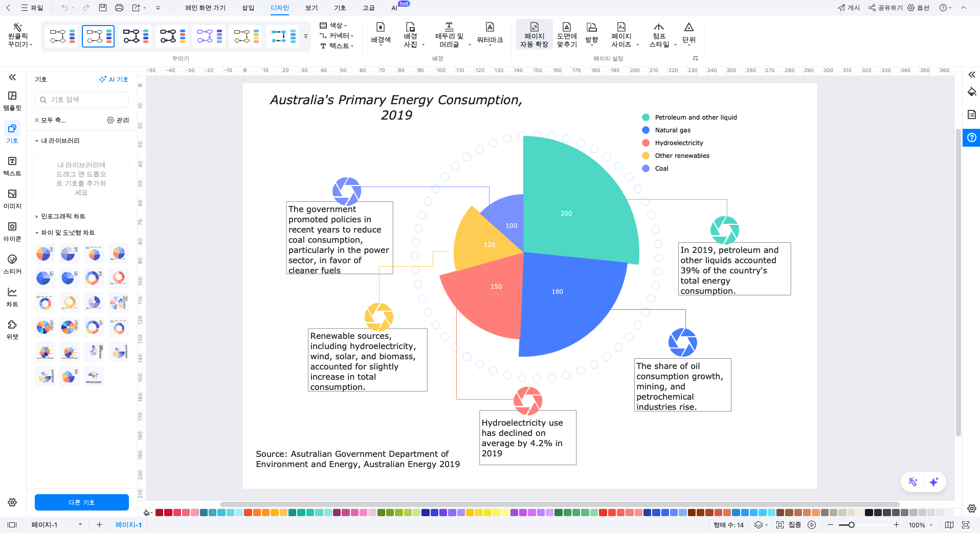Open the 100% zoom level dropdown
Screen dimensions: 980x533
pyautogui.click(x=920, y=525)
